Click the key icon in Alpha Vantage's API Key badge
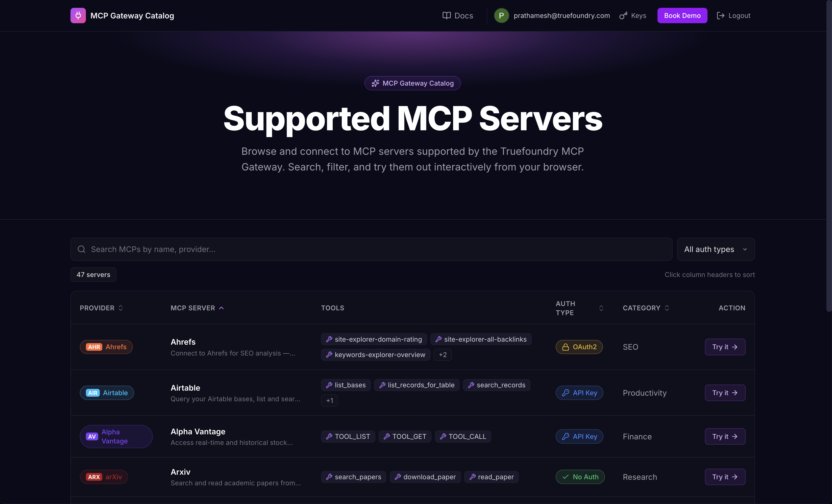This screenshot has height=504, width=832. click(x=566, y=437)
